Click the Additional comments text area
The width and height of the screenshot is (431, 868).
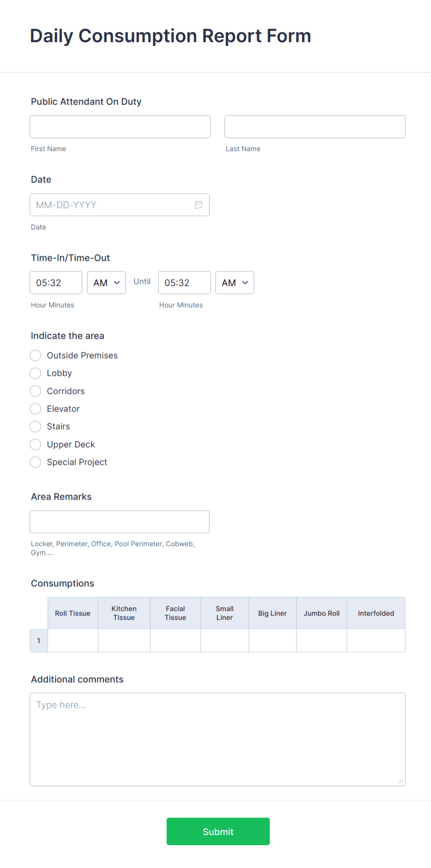pos(218,738)
